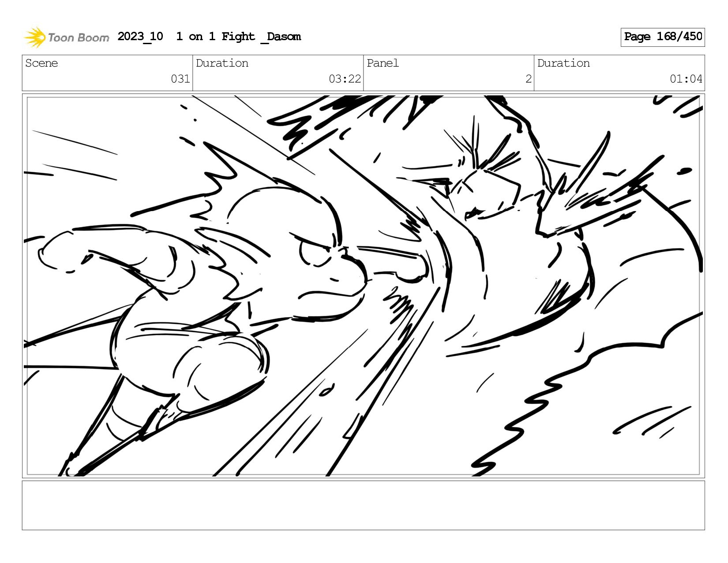Click the 'Scene' header label

point(41,63)
